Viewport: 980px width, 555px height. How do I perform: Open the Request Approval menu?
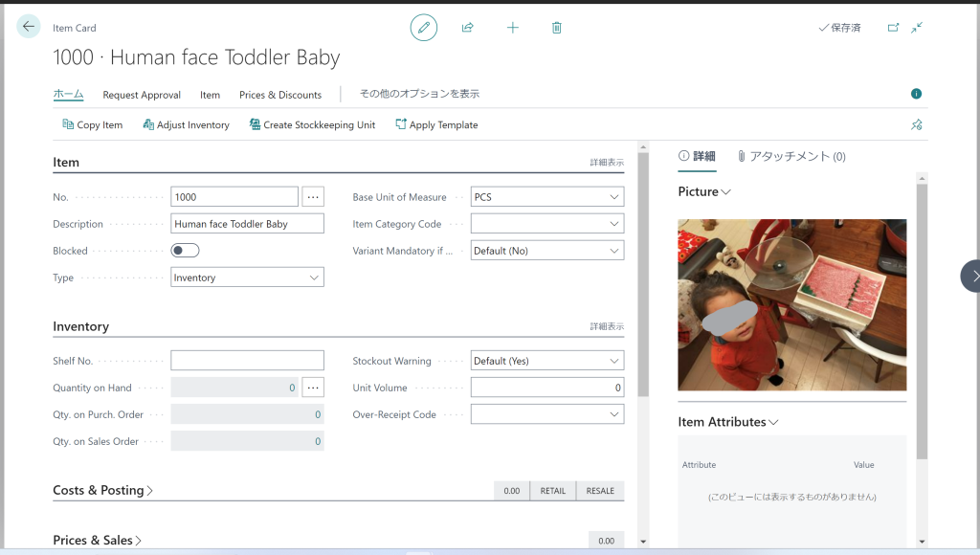coord(142,95)
